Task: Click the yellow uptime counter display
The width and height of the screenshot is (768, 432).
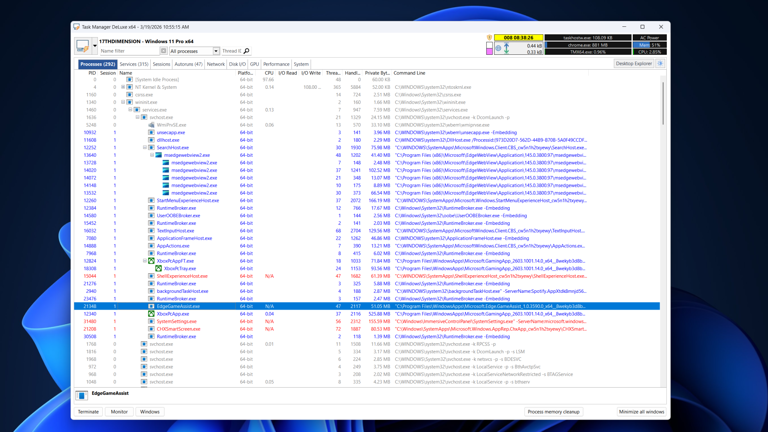Action: point(518,38)
